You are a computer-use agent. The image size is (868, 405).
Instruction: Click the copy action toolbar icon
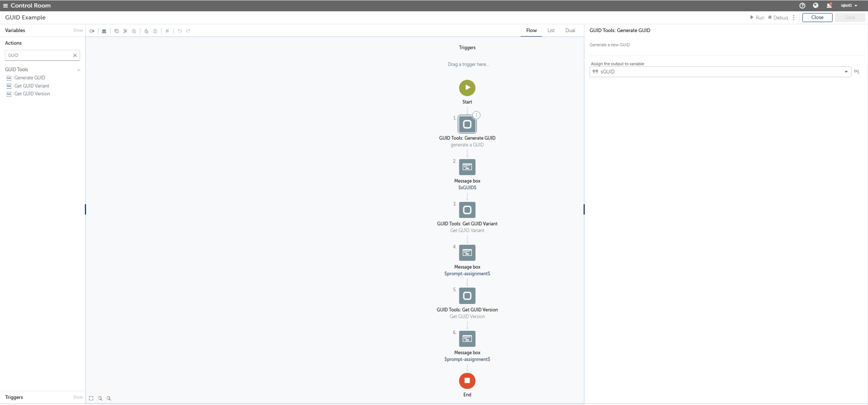click(117, 31)
